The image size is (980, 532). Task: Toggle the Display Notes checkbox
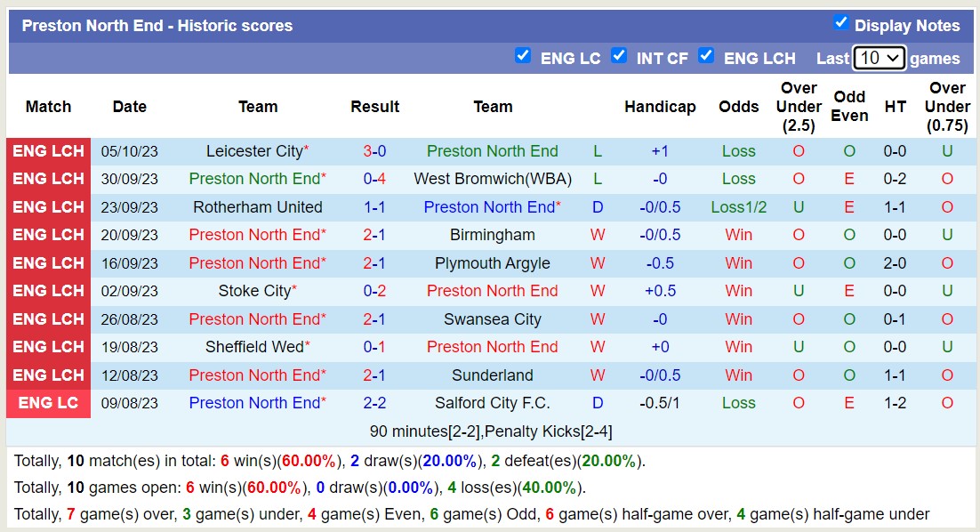(x=841, y=22)
